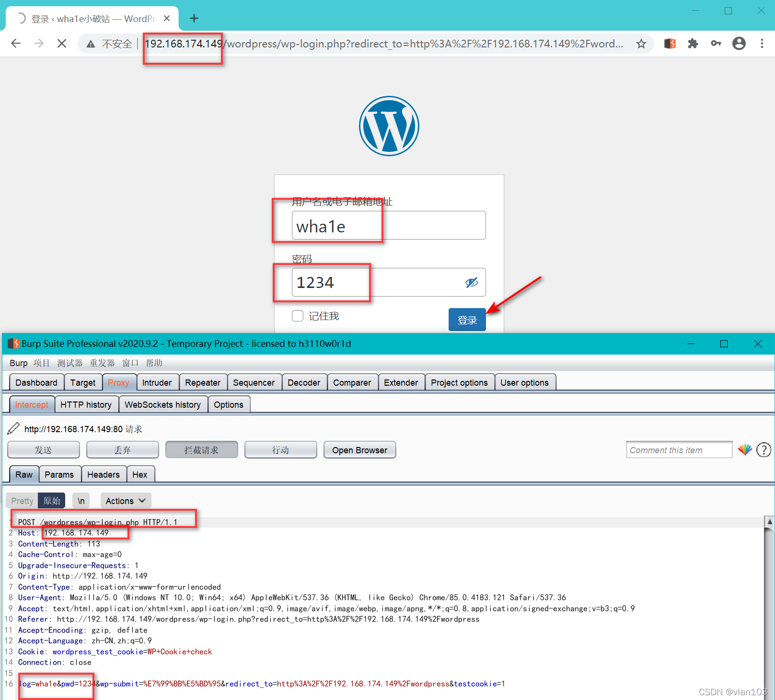Click the 发送 forward button
Image resolution: width=775 pixels, height=700 pixels.
[x=44, y=450]
